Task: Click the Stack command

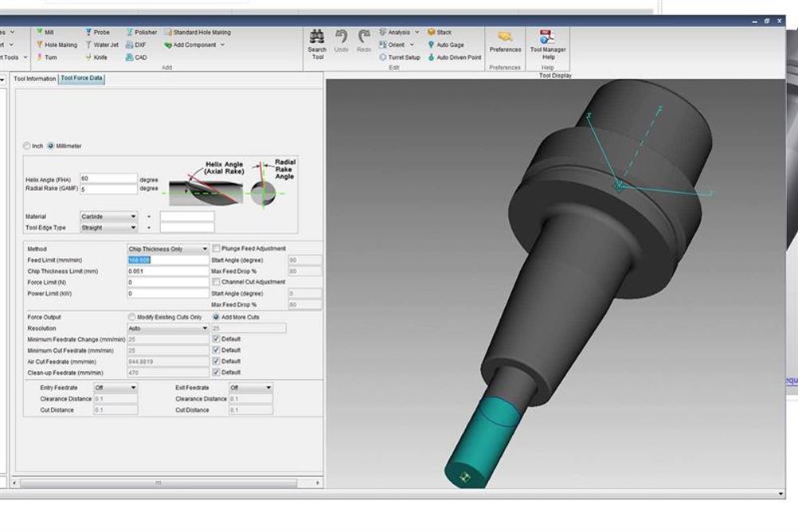Action: 439,32
